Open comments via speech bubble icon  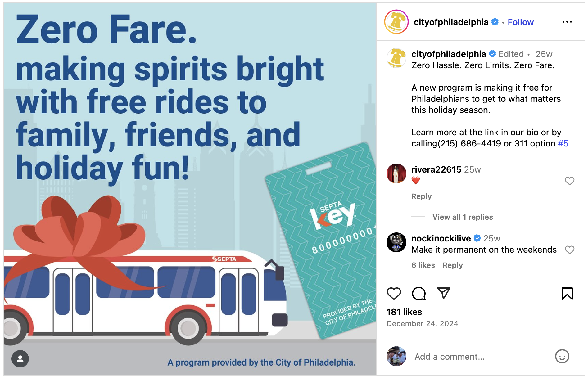pos(418,293)
